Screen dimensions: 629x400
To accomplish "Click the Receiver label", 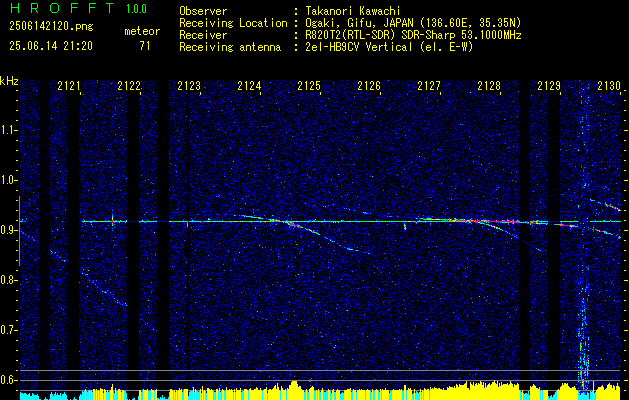I will point(203,35).
